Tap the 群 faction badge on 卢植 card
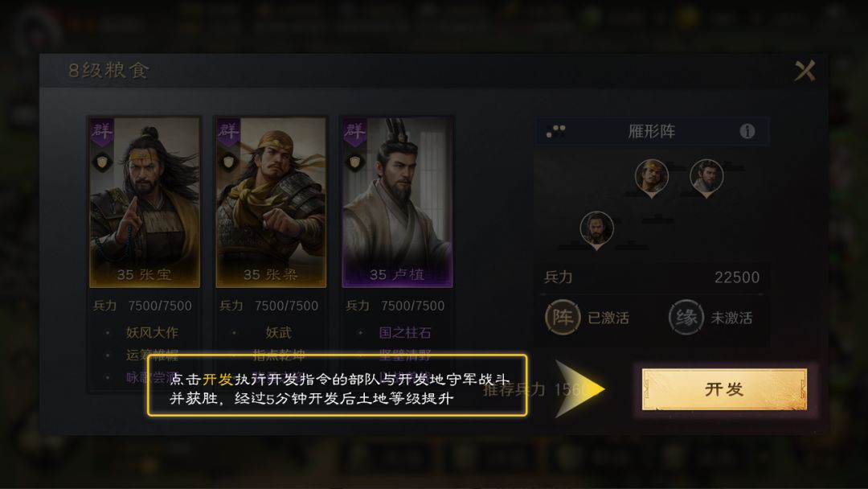868x489 pixels. pyautogui.click(x=355, y=132)
